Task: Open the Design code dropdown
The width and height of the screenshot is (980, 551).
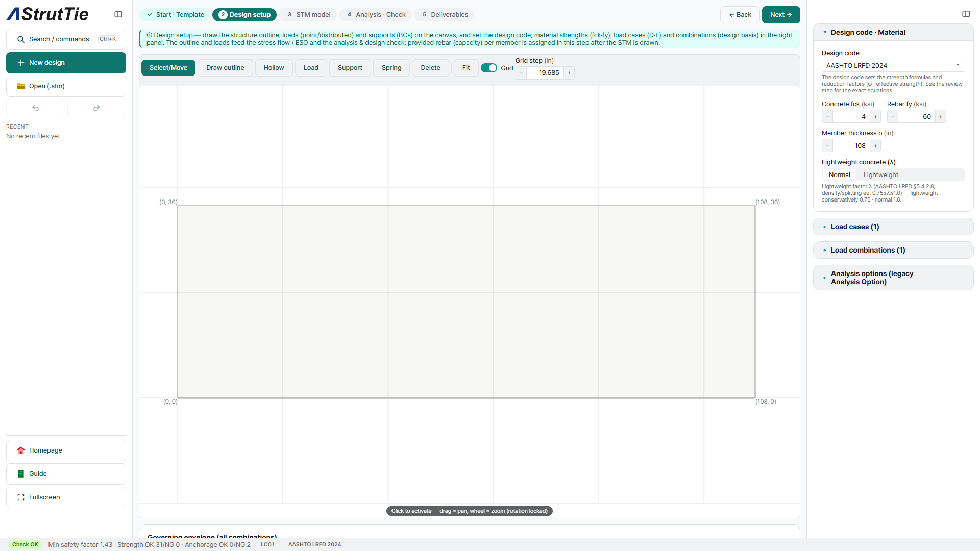Action: pyautogui.click(x=893, y=65)
